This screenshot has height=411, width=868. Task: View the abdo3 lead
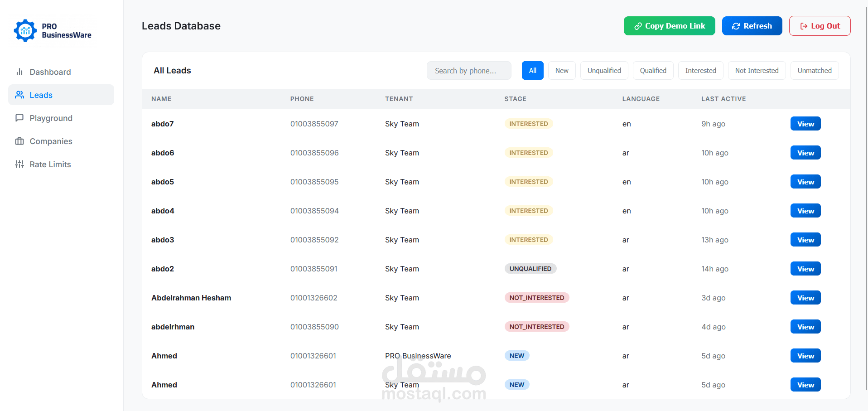(x=805, y=240)
